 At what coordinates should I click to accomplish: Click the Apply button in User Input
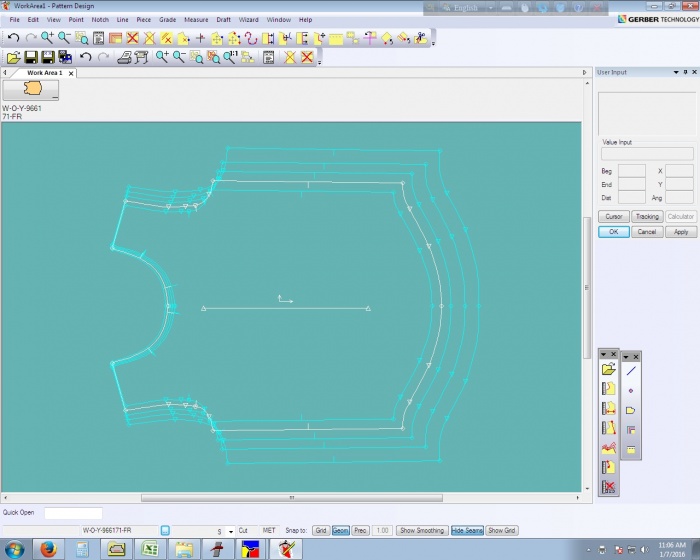(680, 231)
